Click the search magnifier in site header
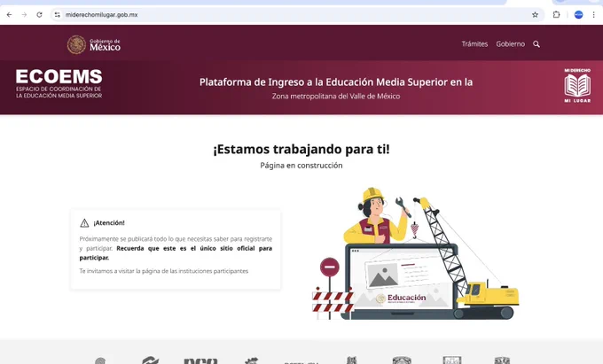This screenshot has width=603, height=364. (x=536, y=44)
